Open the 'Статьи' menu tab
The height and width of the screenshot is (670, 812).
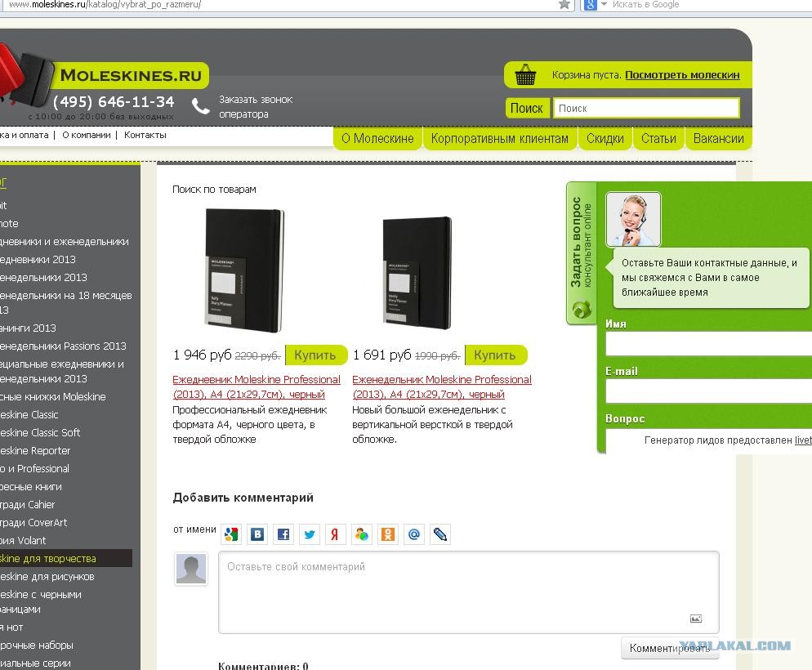coord(658,138)
